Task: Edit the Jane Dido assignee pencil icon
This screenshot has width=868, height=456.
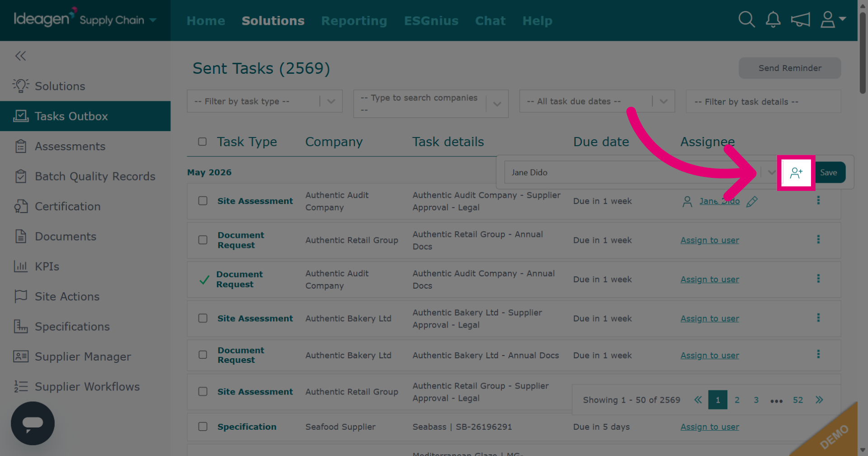Action: (x=752, y=201)
